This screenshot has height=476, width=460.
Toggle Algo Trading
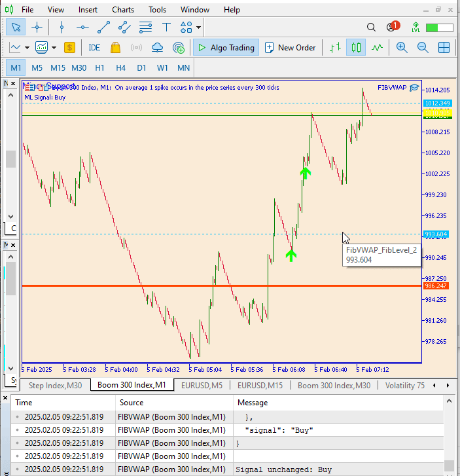(226, 48)
